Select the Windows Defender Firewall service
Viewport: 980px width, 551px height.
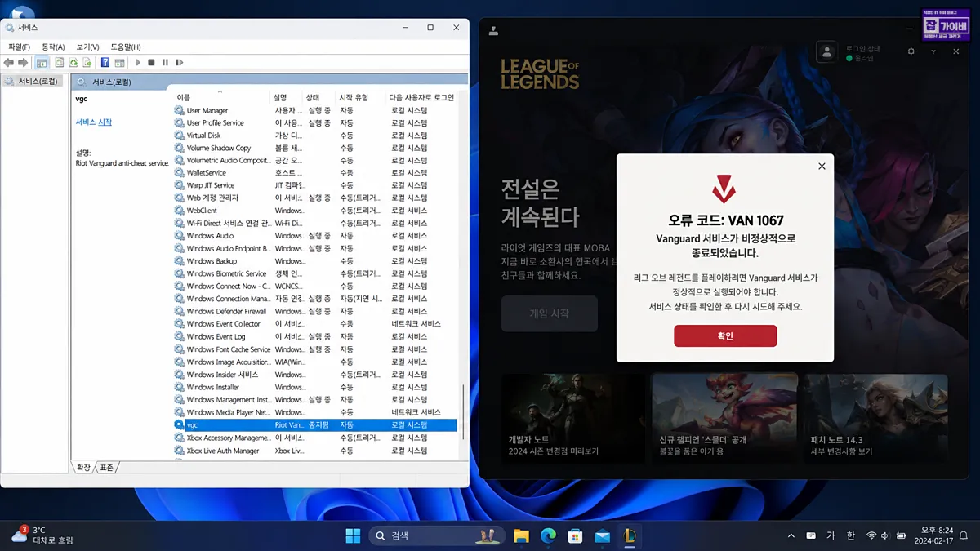(315, 311)
